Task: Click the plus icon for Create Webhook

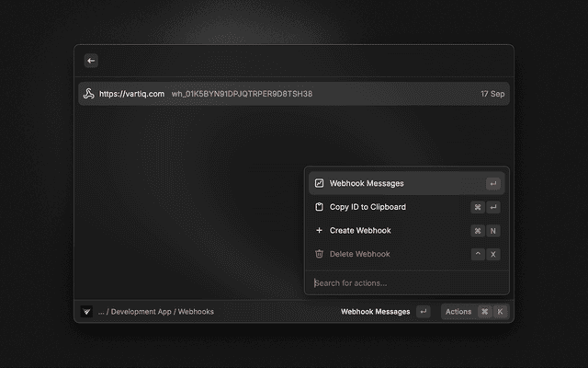Action: click(319, 231)
